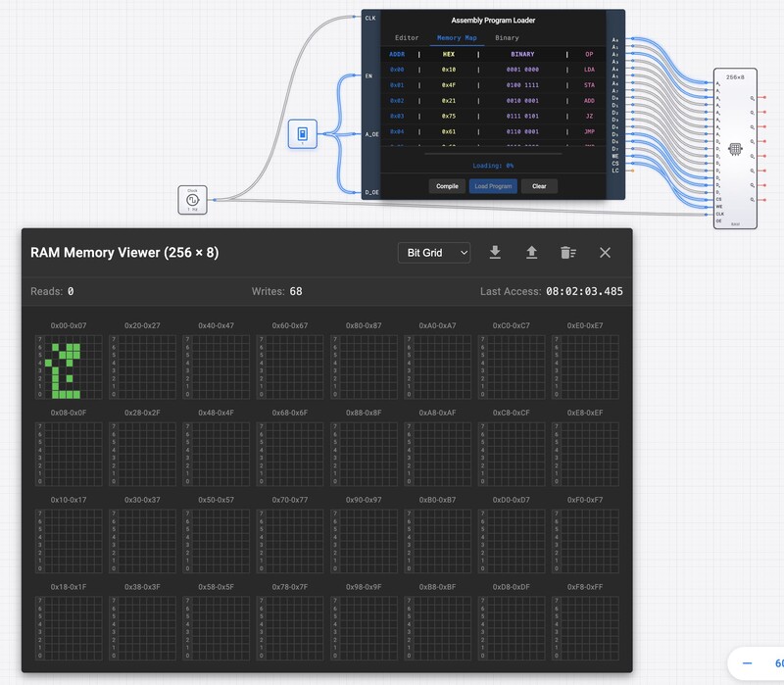Click the loading progress bar
The width and height of the screenshot is (784, 685).
[x=493, y=153]
